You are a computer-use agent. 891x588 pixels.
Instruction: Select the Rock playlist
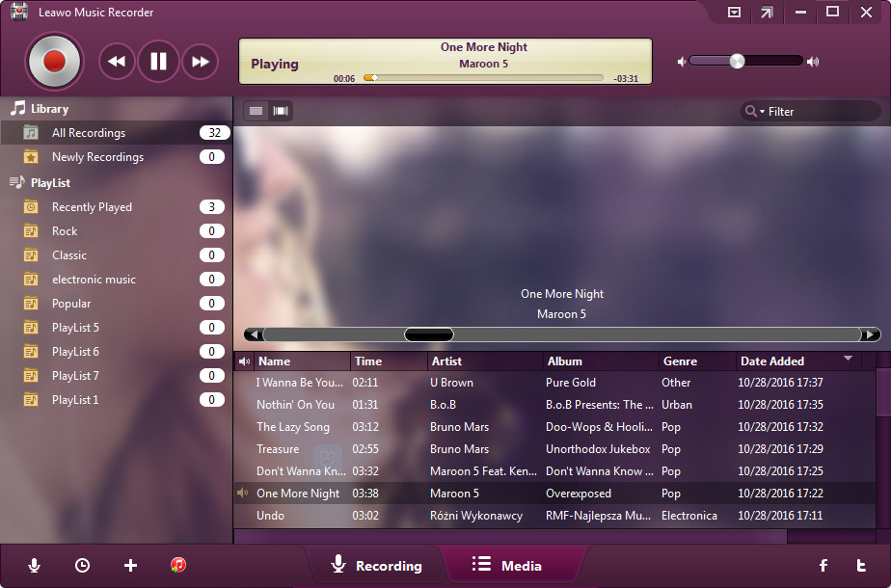116,231
